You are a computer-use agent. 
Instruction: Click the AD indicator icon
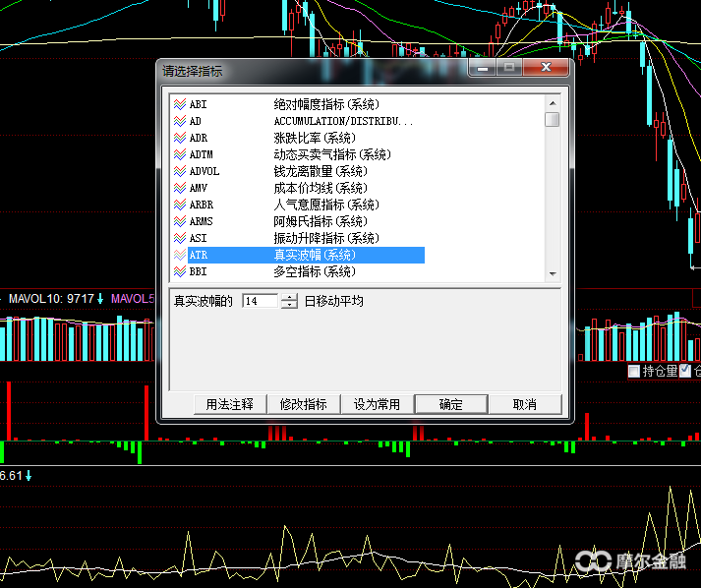(x=180, y=121)
